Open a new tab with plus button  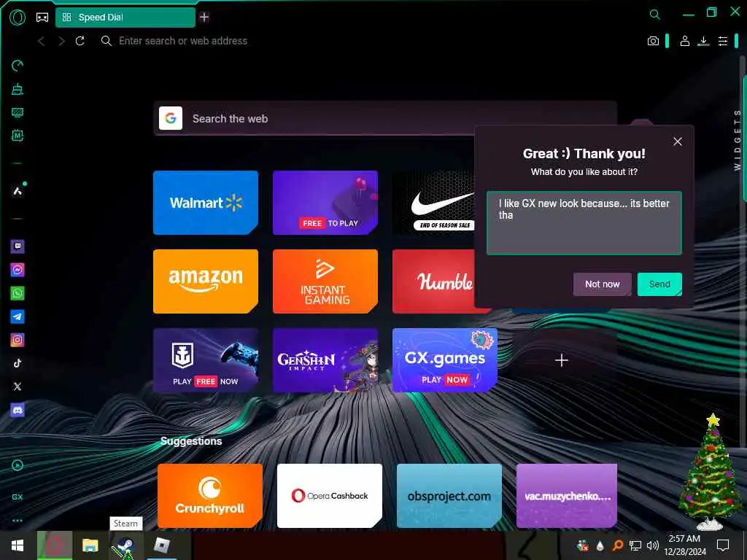(x=204, y=17)
